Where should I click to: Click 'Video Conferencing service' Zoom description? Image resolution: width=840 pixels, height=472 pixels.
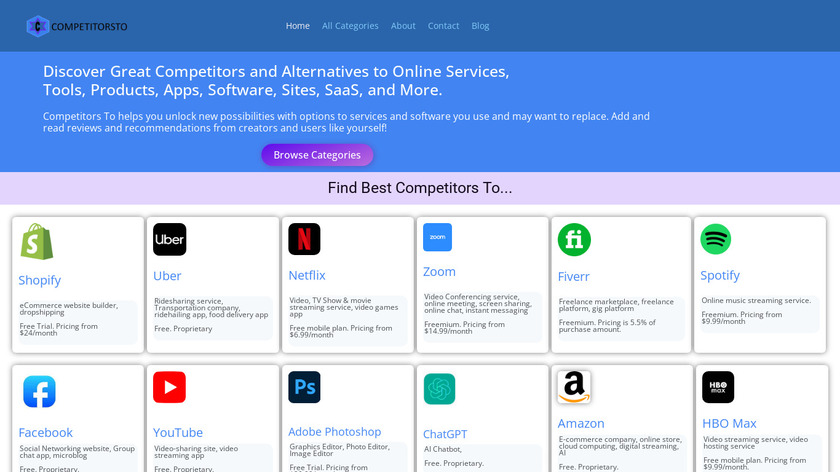[x=478, y=303]
